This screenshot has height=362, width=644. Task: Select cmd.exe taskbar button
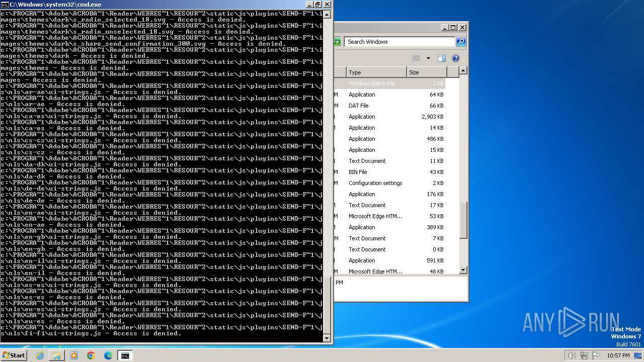[x=125, y=355]
